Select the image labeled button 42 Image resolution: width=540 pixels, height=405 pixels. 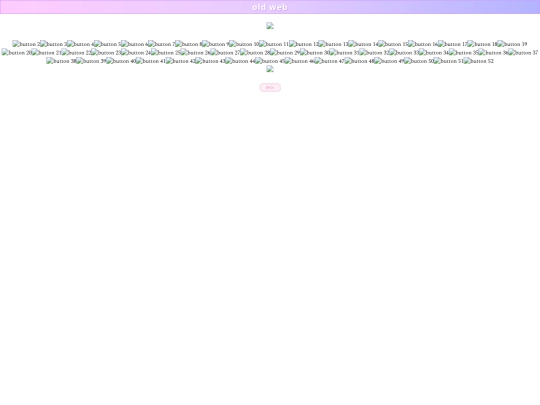point(181,61)
